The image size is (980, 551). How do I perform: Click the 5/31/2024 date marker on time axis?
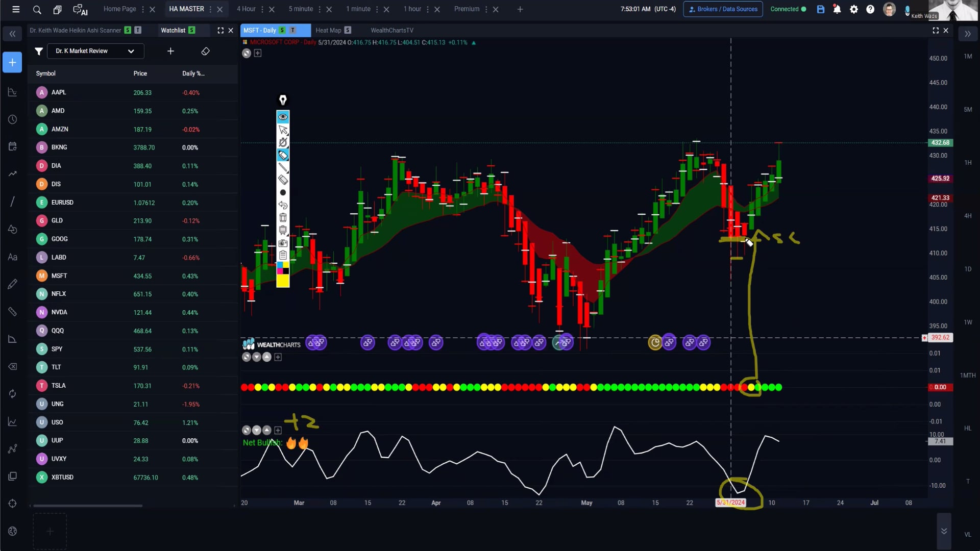click(730, 503)
